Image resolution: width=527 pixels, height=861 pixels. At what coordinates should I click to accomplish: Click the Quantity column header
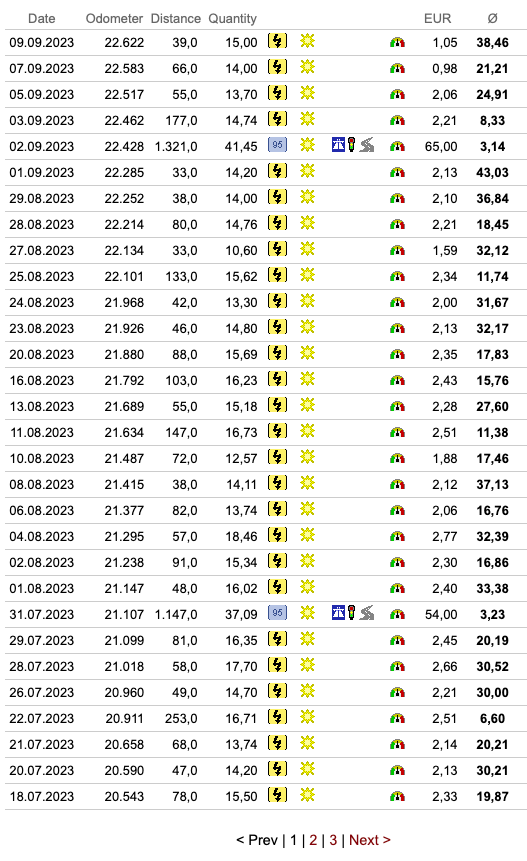pyautogui.click(x=232, y=19)
